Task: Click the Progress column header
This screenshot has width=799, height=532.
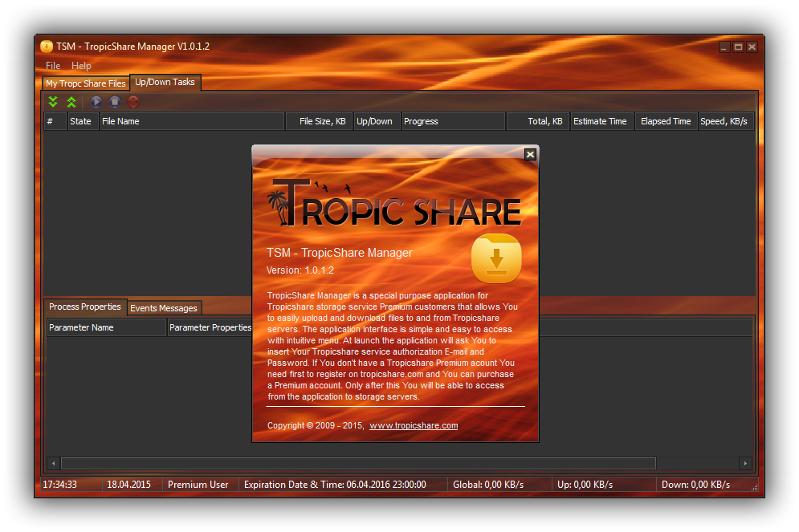Action: click(453, 121)
